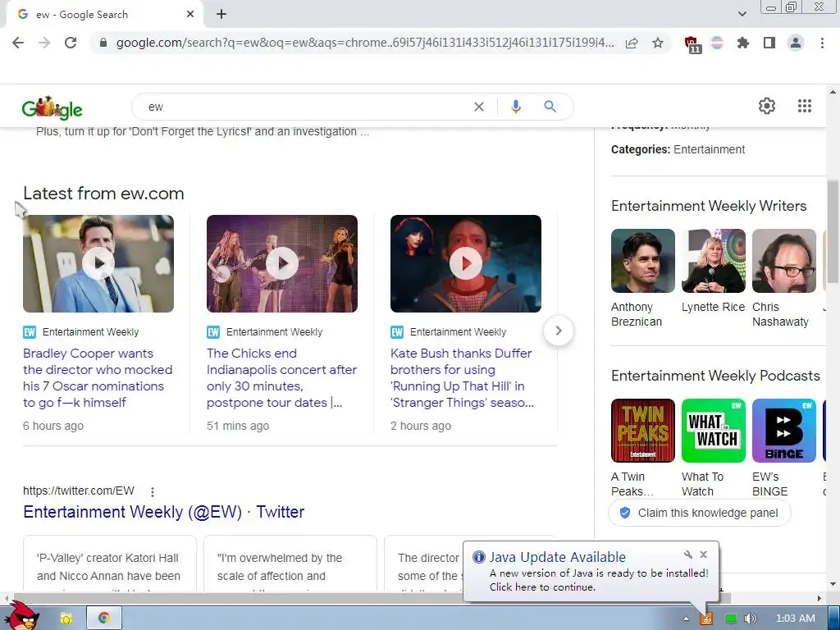Click the scroll down arrow
This screenshot has height=630, width=840.
tap(833, 584)
